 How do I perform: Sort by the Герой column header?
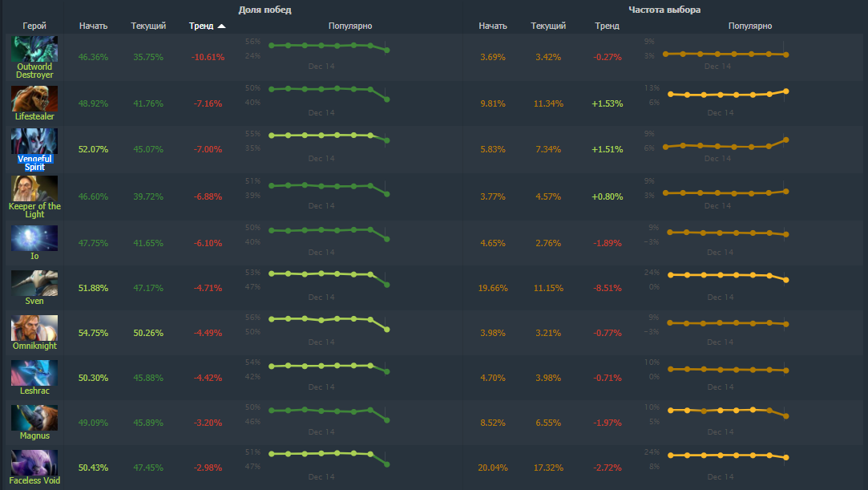[x=34, y=26]
